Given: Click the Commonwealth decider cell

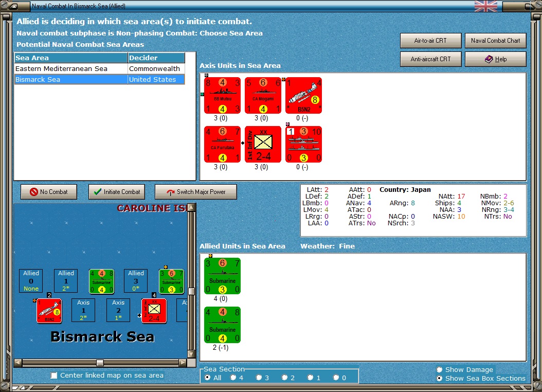Looking at the screenshot, I should click(x=156, y=68).
